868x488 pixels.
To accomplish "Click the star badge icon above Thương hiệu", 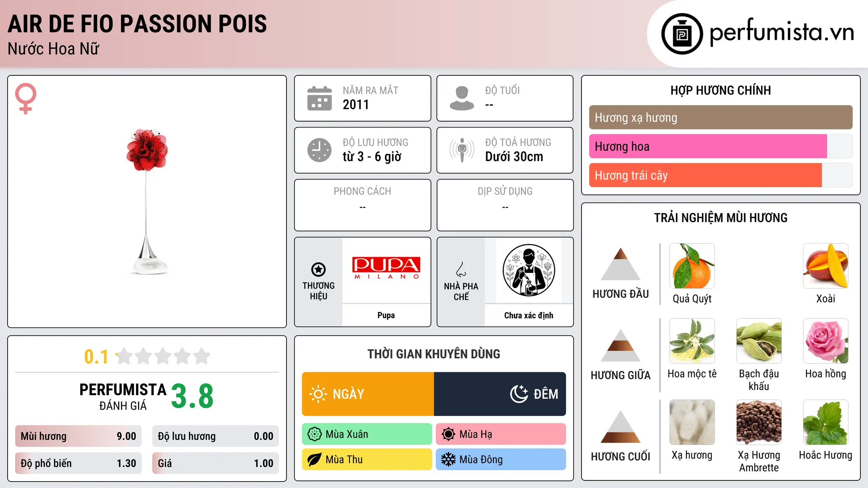I will click(318, 269).
